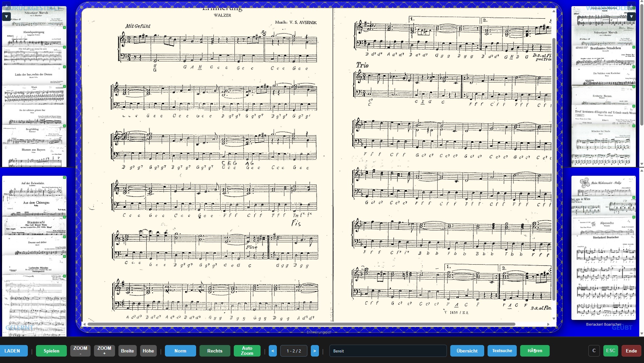Viewport: 644px width, 363px height.
Task: Click the green ESC button
Action: coord(610,351)
